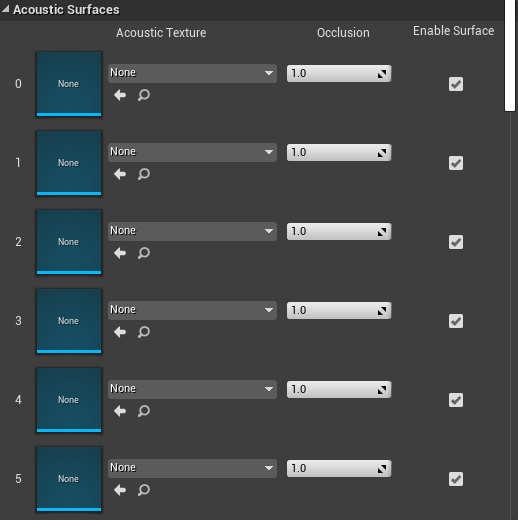Toggle Enable Surface checkbox for surface 2
Viewport: 518px width, 520px height.
(x=456, y=242)
